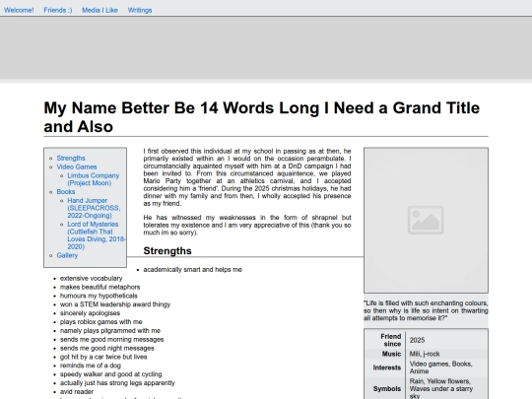Open the Hand Jumper (SLEEPACROSS) contents link
Image resolution: width=532 pixels, height=399 pixels.
[94, 208]
